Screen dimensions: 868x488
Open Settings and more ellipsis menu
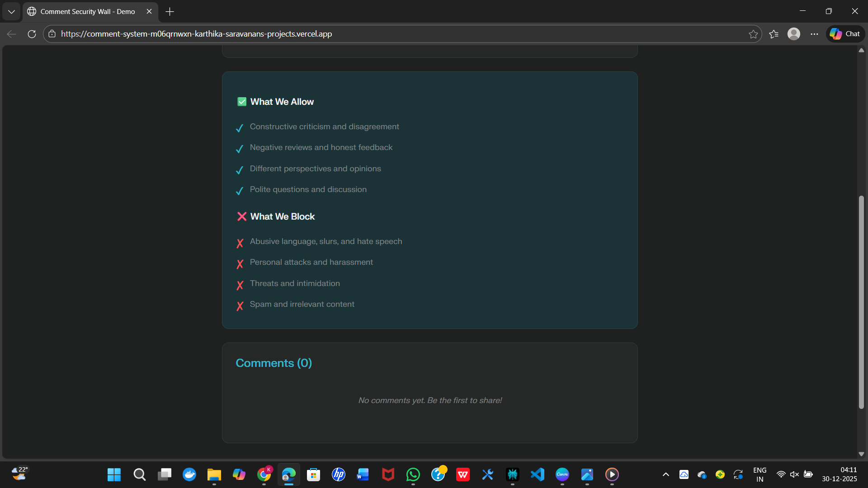pyautogui.click(x=814, y=34)
